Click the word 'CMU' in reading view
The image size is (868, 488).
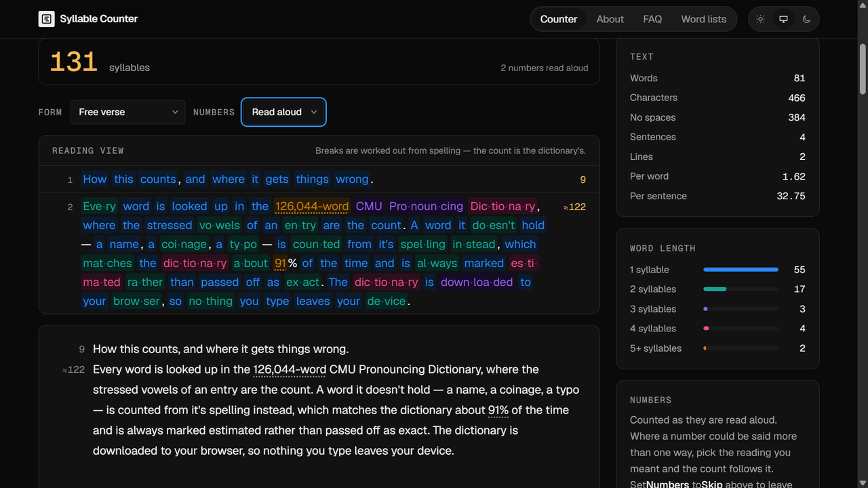point(369,206)
